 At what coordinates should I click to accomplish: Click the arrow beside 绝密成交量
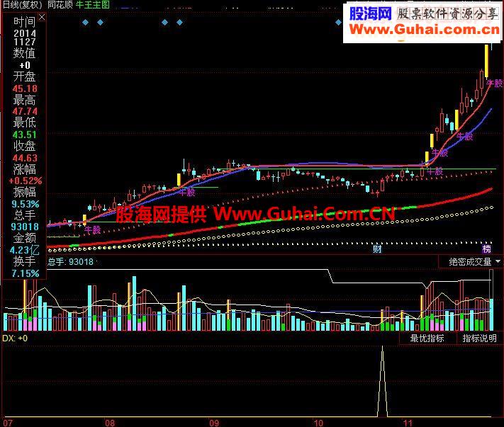pyautogui.click(x=498, y=262)
